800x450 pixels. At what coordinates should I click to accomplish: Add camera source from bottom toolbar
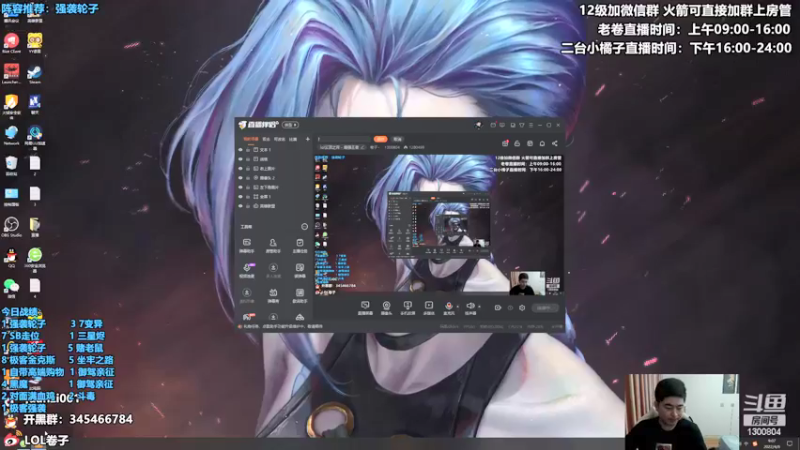pyautogui.click(x=386, y=308)
